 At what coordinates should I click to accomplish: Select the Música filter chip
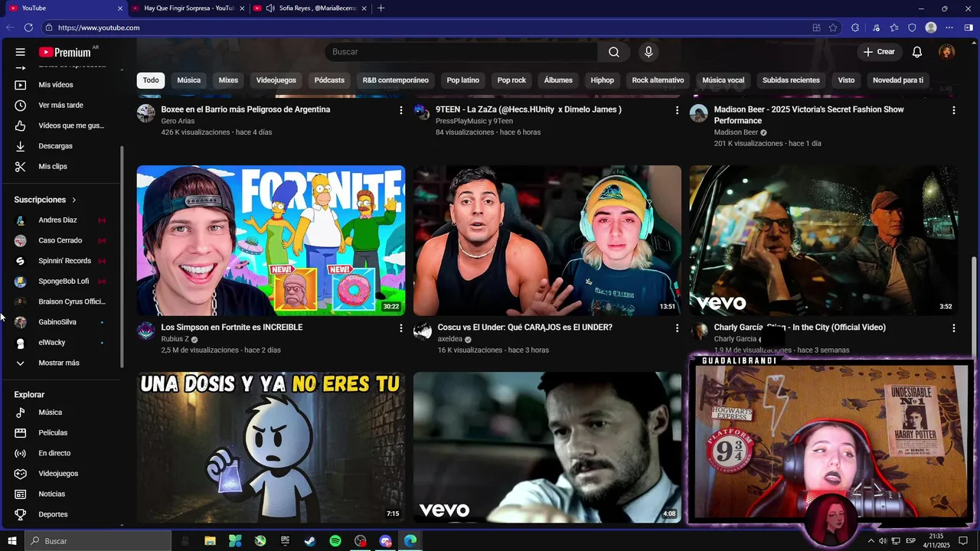coord(189,80)
